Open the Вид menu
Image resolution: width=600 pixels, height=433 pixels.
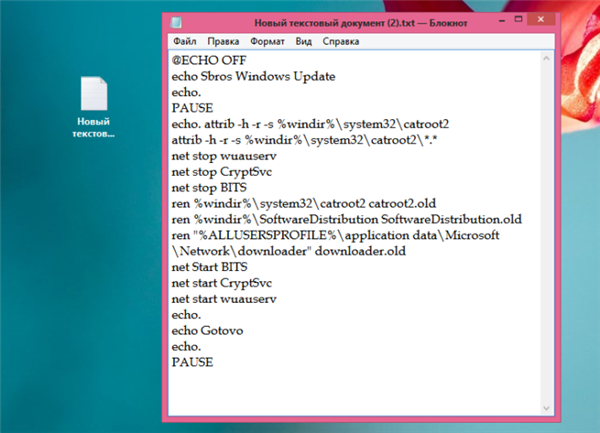[x=303, y=41]
